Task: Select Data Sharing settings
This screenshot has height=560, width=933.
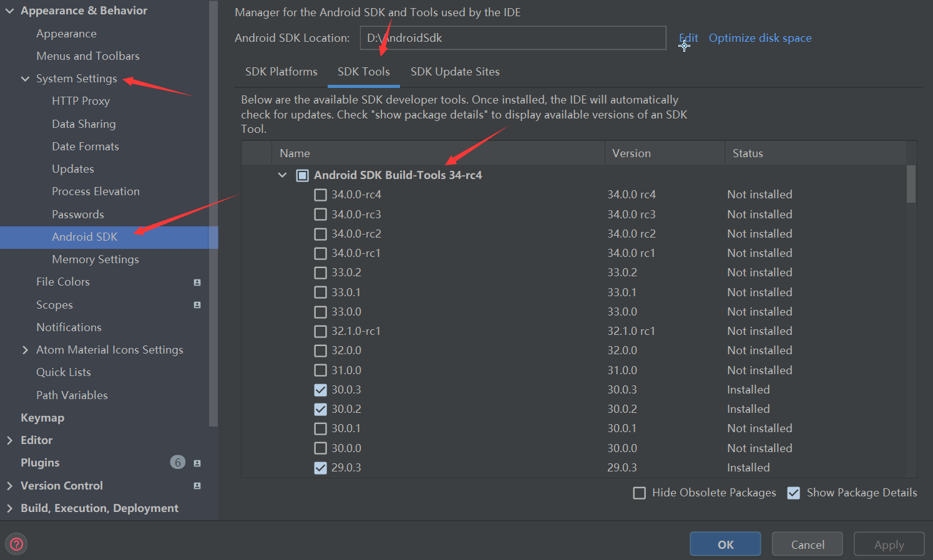Action: (84, 124)
